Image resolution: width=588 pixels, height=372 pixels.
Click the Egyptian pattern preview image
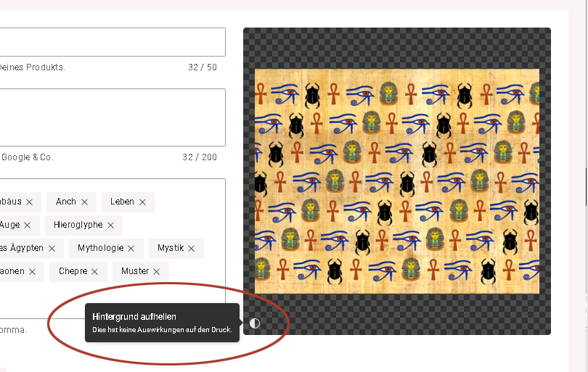pyautogui.click(x=397, y=181)
